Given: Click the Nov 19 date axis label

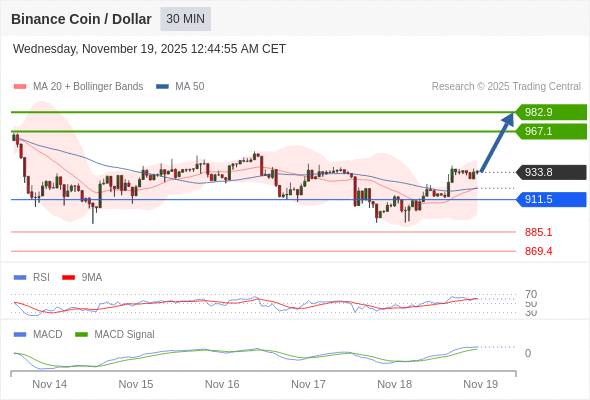Looking at the screenshot, I should click(x=481, y=384).
